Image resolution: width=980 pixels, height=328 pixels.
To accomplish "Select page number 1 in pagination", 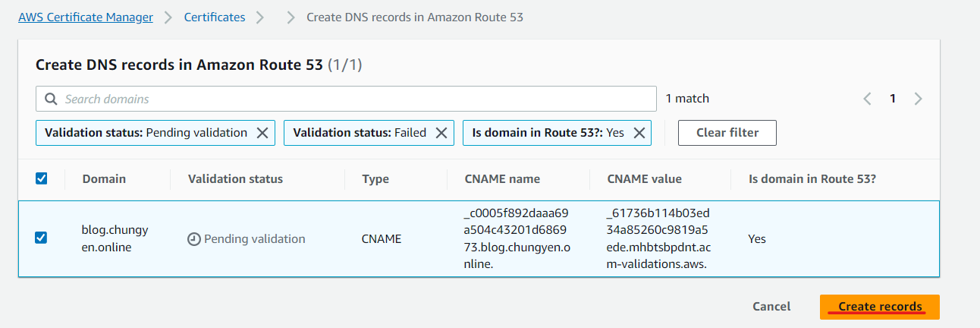I will coord(894,99).
